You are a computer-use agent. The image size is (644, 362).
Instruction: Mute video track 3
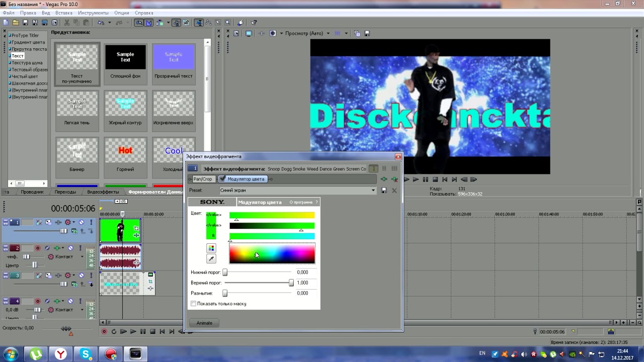(x=82, y=275)
